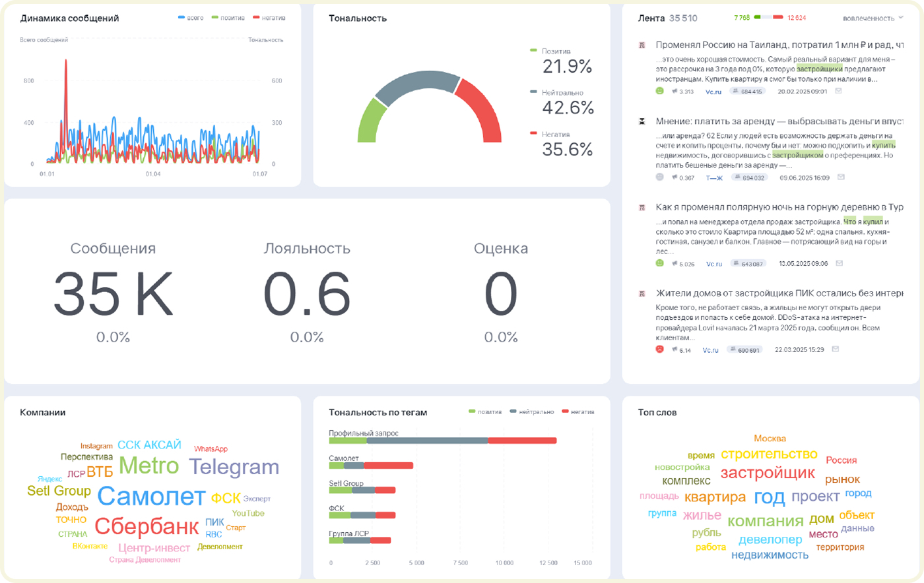Click the green smiley on the Таиланд post
This screenshot has width=924, height=583.
click(x=659, y=91)
